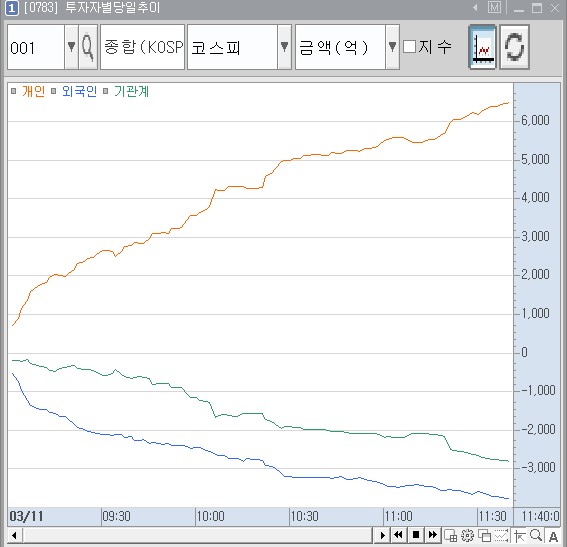This screenshot has height=547, width=567.
Task: Click the 10:00 time axis label
Action: [210, 516]
